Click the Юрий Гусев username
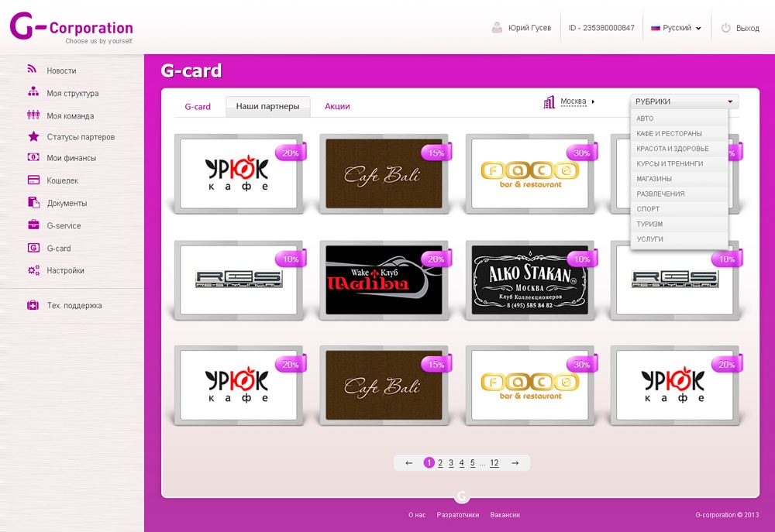 pos(529,28)
